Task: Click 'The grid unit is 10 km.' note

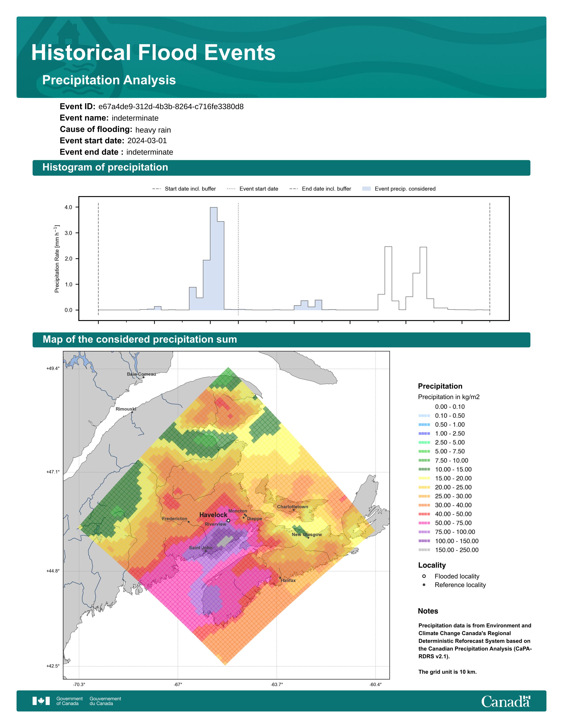Action: point(448,672)
